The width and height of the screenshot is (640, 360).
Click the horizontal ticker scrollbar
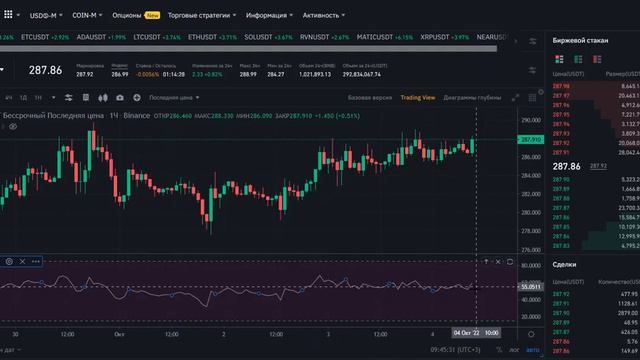pyautogui.click(x=248, y=49)
